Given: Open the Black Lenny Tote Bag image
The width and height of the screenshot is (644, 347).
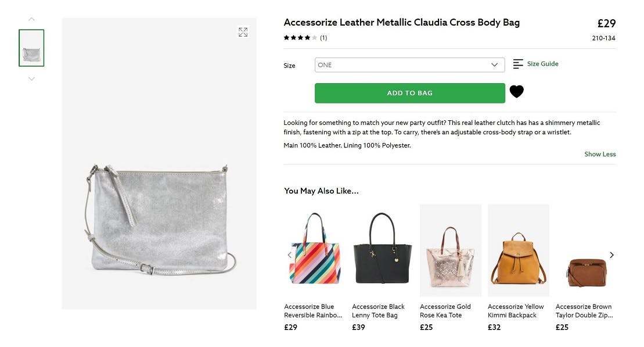Looking at the screenshot, I should coord(382,250).
